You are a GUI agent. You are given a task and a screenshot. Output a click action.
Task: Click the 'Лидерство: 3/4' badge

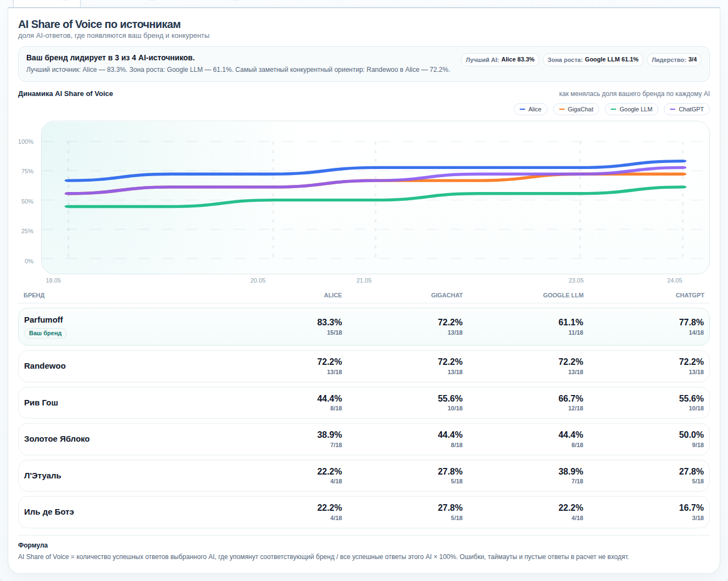pyautogui.click(x=674, y=60)
